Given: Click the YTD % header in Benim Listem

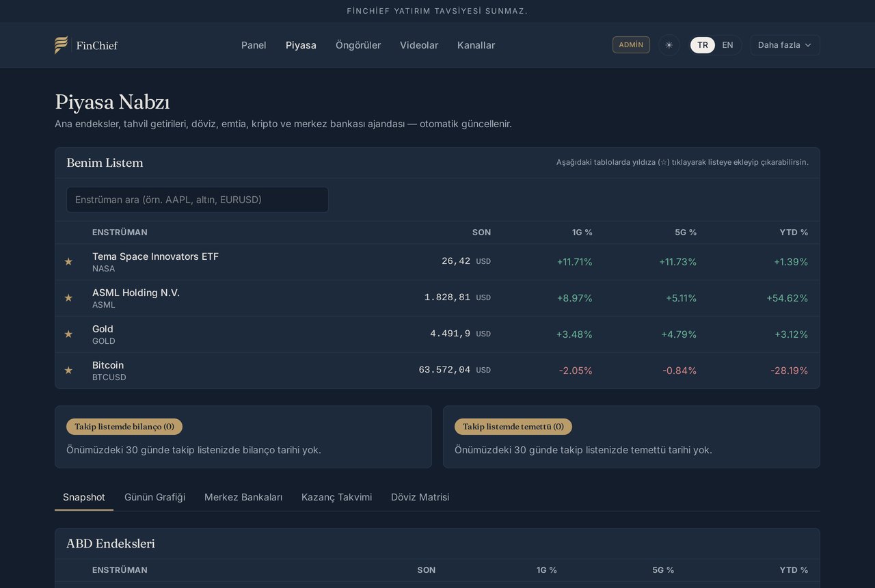Looking at the screenshot, I should pyautogui.click(x=794, y=232).
